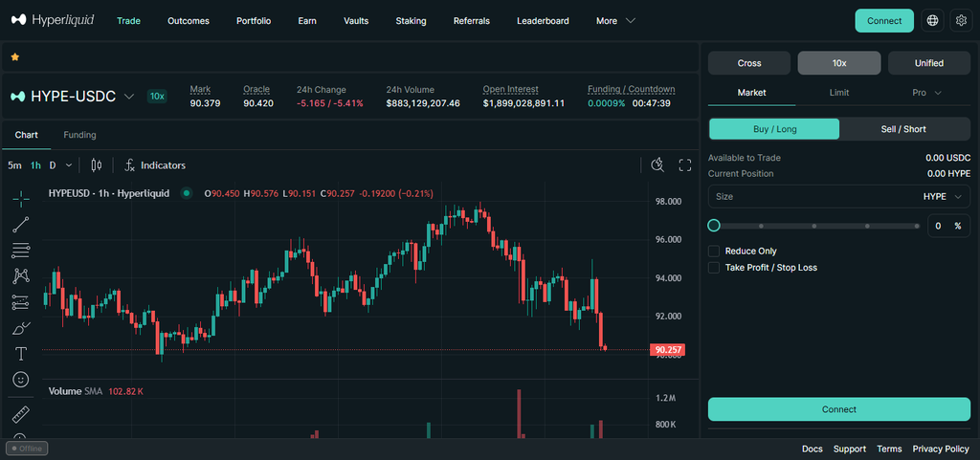Enable Take Profit / Stop Loss checkbox
Image resolution: width=980 pixels, height=460 pixels.
(714, 267)
